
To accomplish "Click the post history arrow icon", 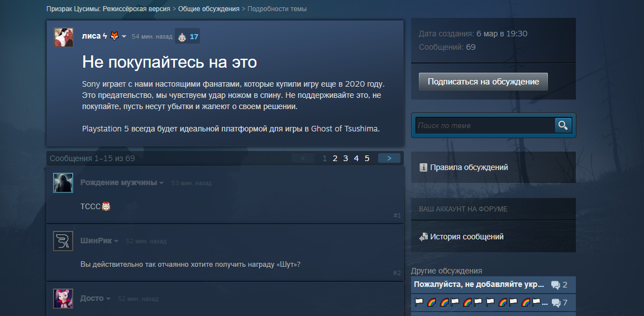I will coord(423,237).
